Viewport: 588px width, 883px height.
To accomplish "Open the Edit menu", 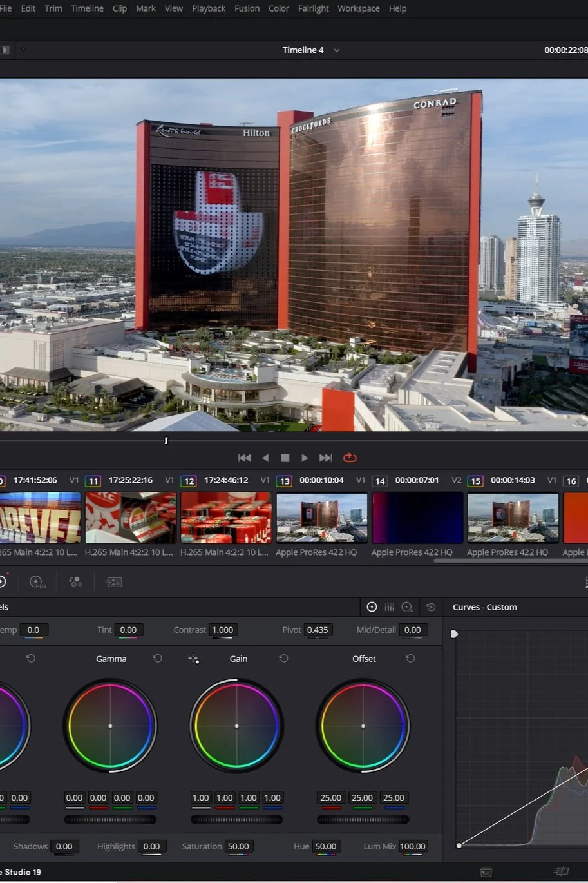I will (28, 8).
